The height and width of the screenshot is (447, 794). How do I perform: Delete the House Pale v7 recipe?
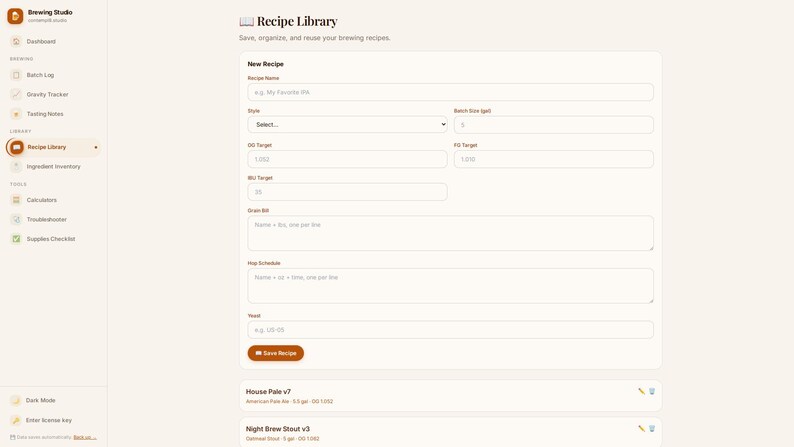(x=652, y=391)
